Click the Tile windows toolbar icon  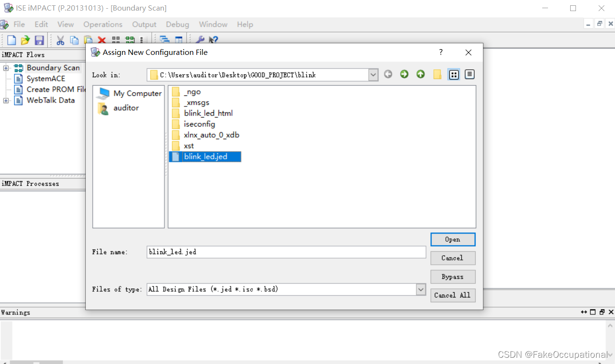coord(178,40)
